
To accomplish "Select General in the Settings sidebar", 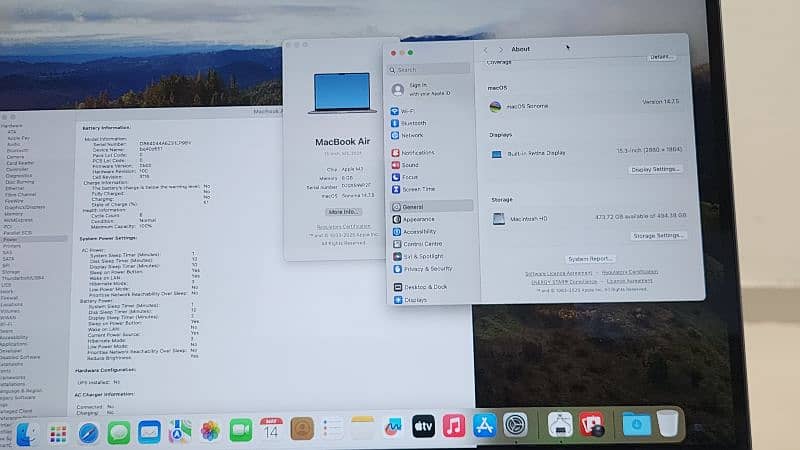I will click(x=432, y=207).
